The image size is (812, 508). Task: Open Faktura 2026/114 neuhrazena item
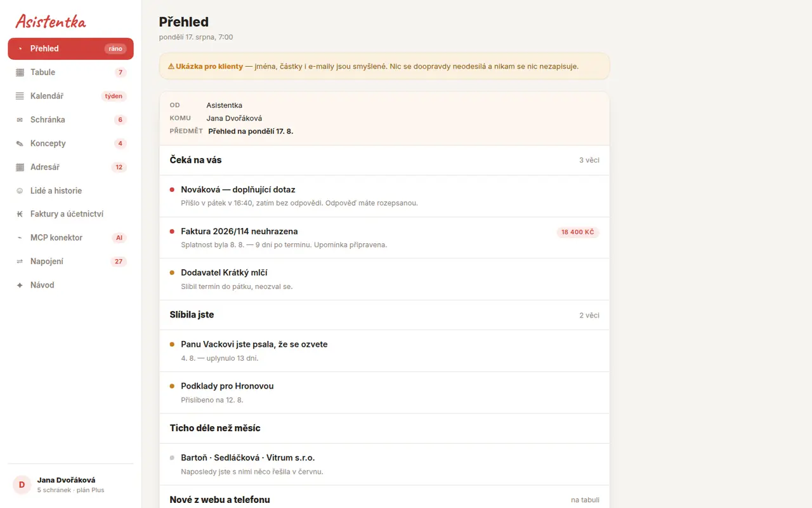[384, 238]
